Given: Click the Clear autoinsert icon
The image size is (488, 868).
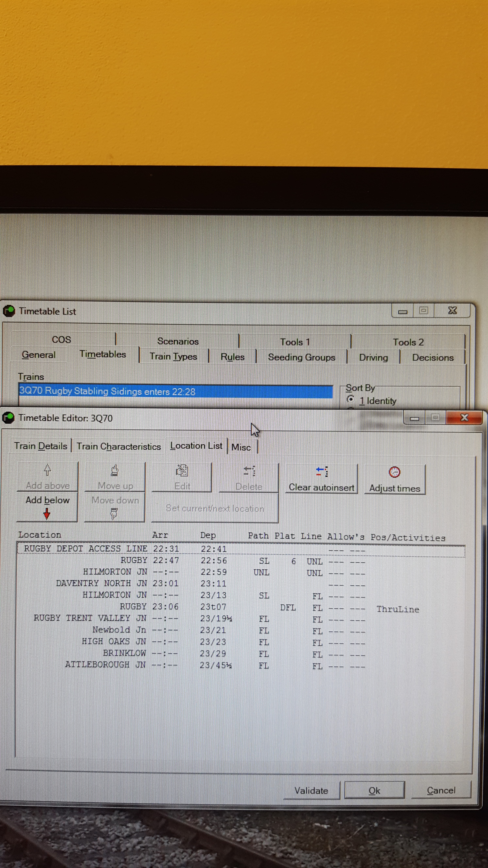Looking at the screenshot, I should tap(322, 472).
